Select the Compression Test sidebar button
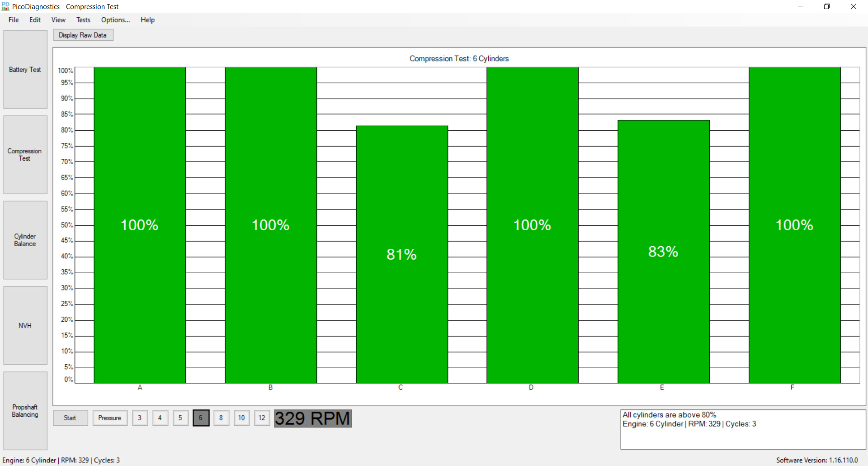 25,155
